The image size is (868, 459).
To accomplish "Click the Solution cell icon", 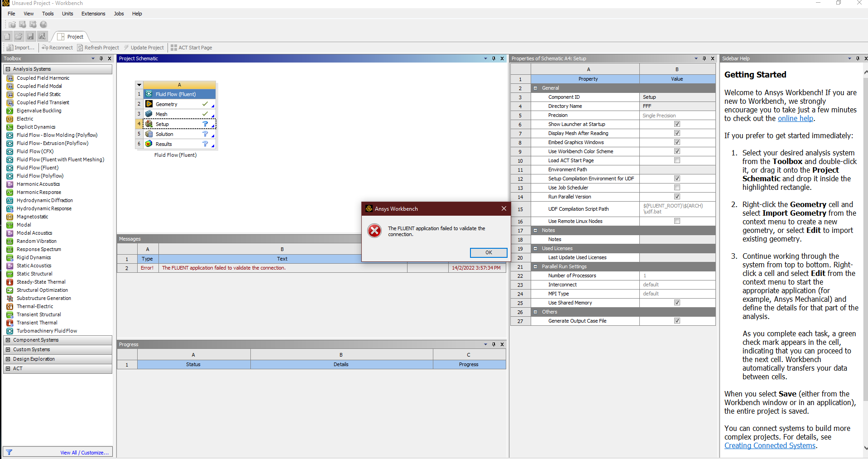I will coord(149,134).
